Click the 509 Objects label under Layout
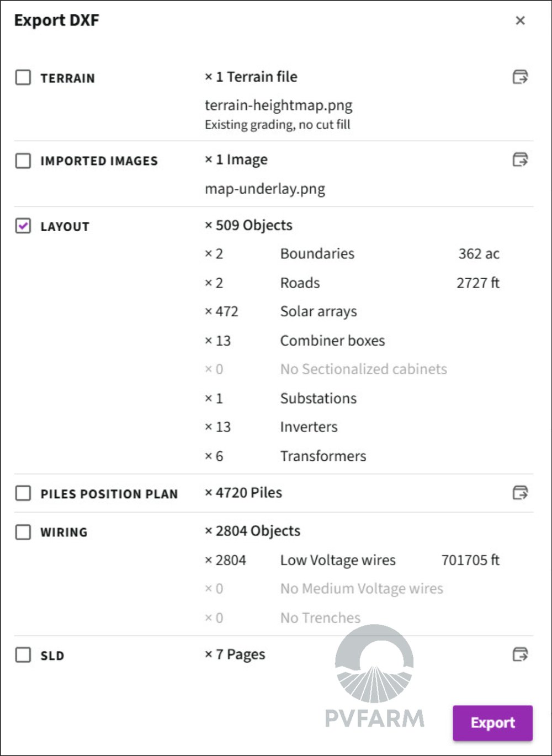Viewport: 552px width, 756px height. coord(249,225)
